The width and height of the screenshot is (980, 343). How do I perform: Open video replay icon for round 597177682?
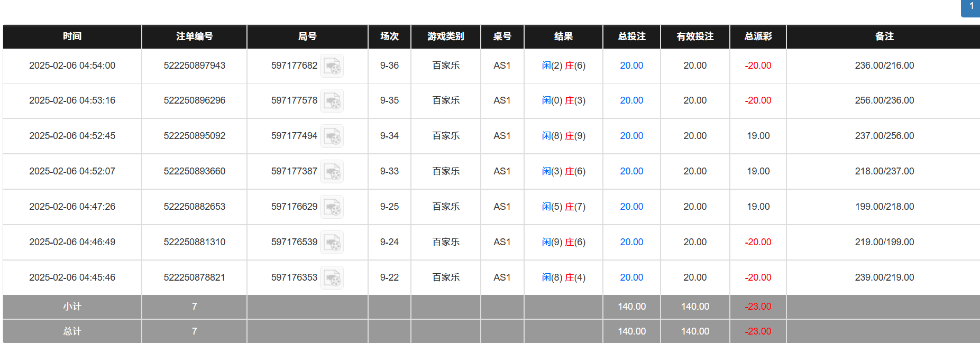[x=332, y=66]
